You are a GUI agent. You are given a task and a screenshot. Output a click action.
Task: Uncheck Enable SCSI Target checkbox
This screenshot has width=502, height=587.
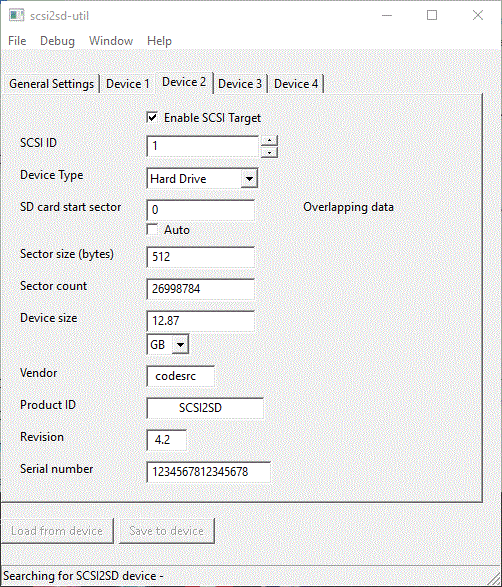[152, 118]
